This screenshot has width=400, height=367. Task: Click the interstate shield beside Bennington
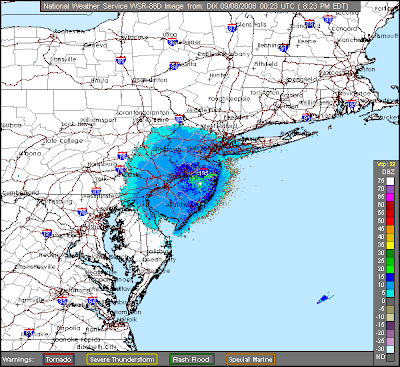(x=284, y=48)
